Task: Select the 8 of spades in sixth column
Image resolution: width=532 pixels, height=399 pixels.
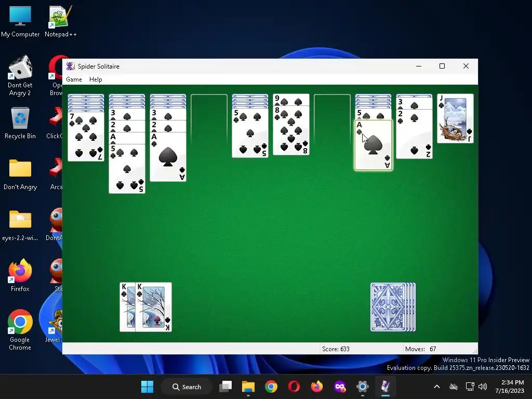Action: point(291,130)
